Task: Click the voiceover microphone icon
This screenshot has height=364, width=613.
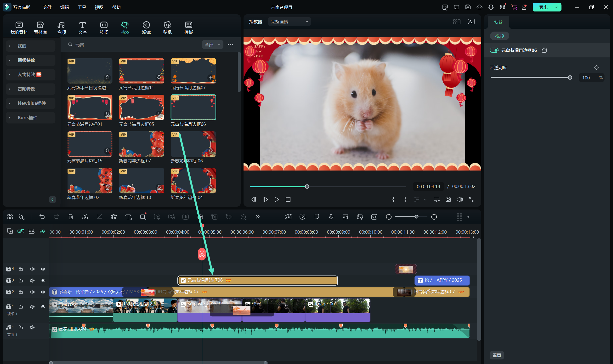Action: (x=331, y=217)
